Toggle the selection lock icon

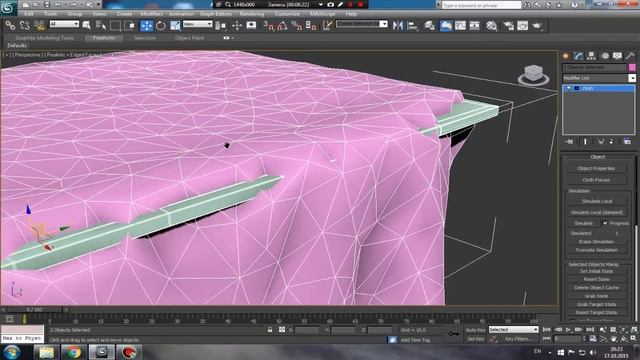270,330
